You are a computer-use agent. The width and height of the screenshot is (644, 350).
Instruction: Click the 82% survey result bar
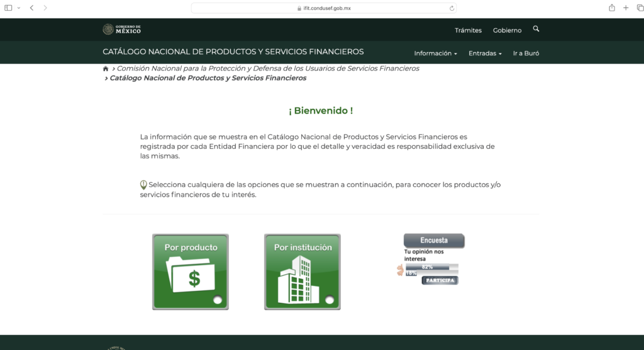point(431,267)
